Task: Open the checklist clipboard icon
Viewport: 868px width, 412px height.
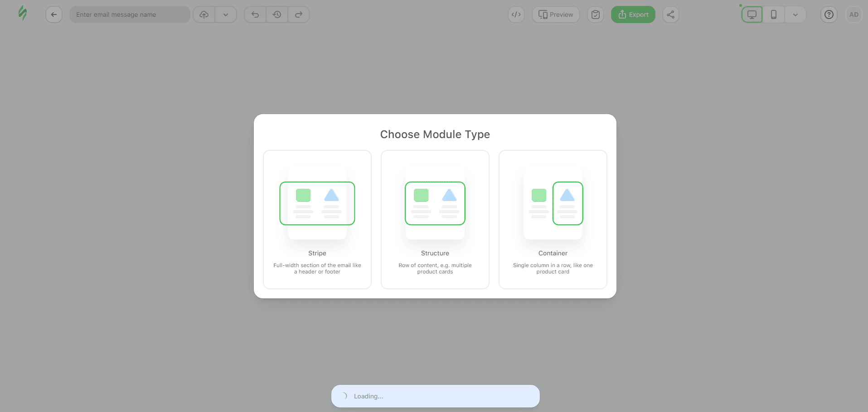Action: (596, 14)
